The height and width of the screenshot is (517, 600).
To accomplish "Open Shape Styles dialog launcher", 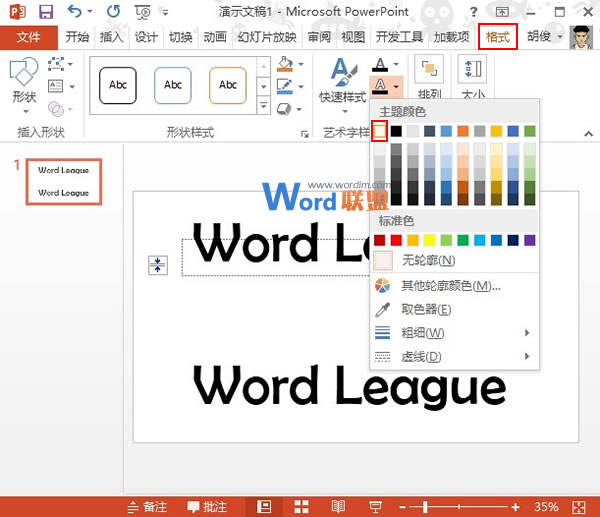I will point(305,134).
